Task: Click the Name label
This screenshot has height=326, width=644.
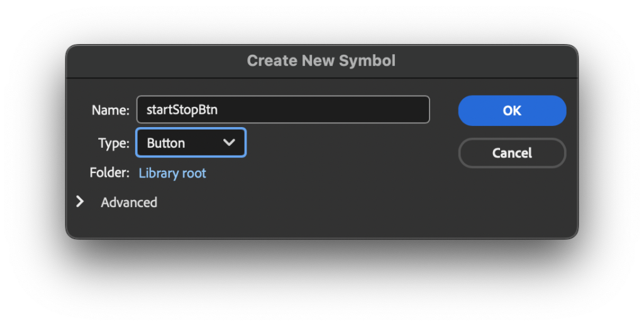Action: point(110,110)
